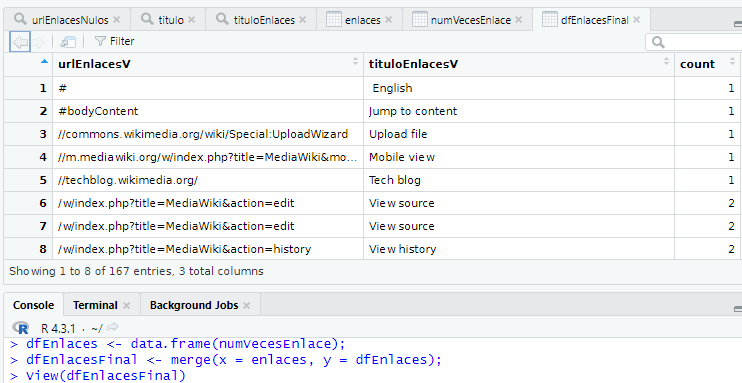Open the Filter funnel button

click(115, 41)
